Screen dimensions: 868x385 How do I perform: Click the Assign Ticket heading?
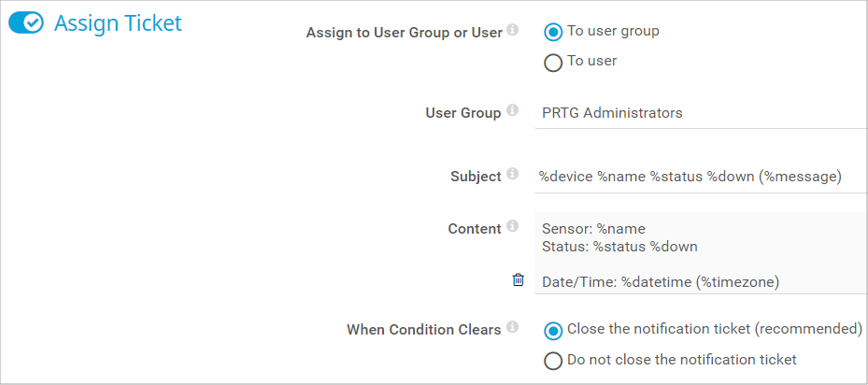(118, 23)
